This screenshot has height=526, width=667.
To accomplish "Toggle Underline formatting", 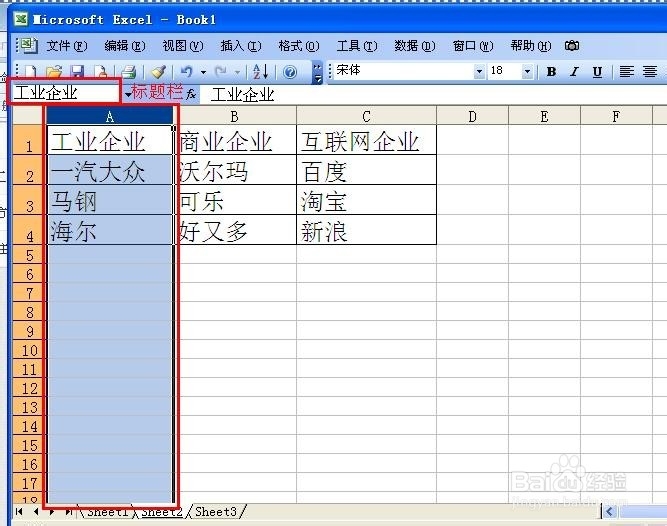I will pyautogui.click(x=597, y=72).
